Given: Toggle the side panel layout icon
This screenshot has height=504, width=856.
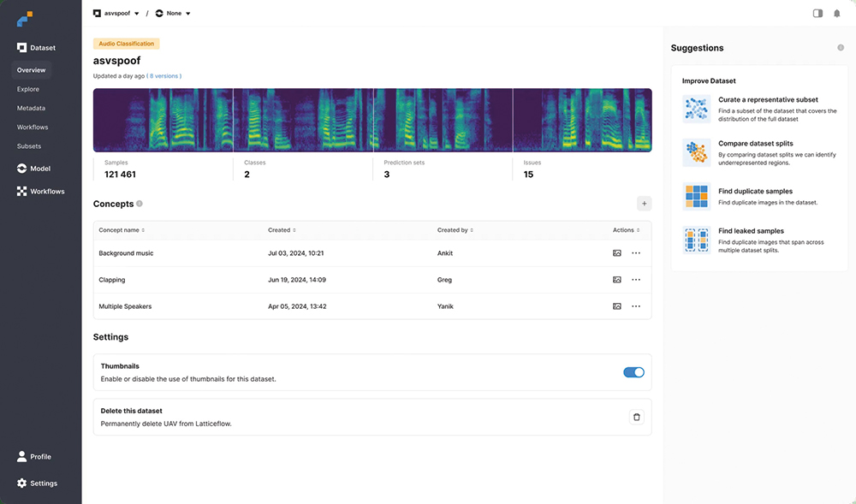Looking at the screenshot, I should tap(817, 13).
